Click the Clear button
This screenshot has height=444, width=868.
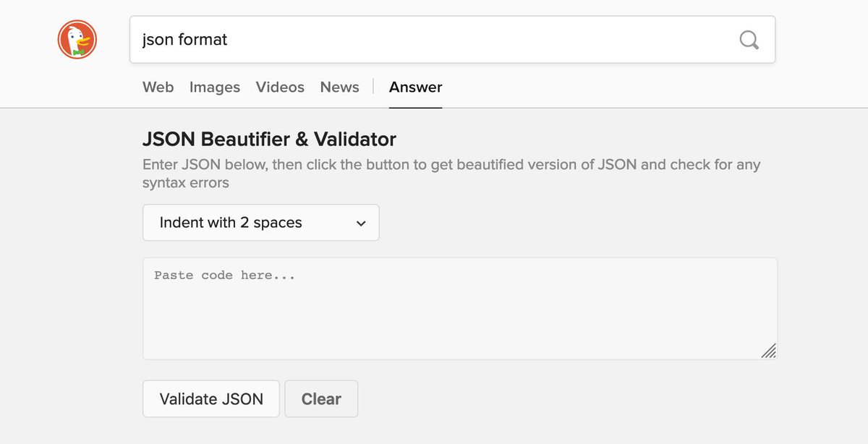[x=321, y=399]
